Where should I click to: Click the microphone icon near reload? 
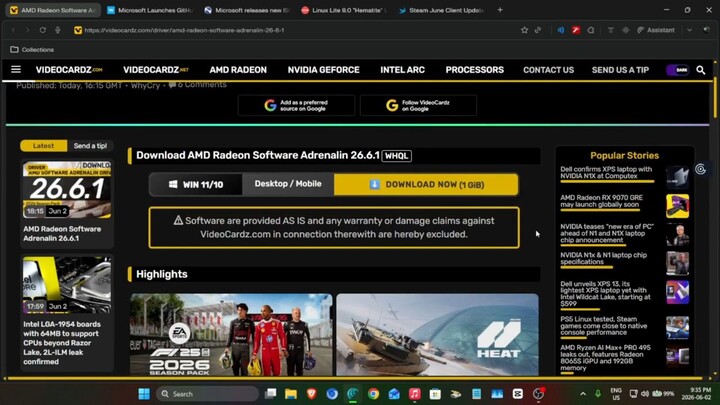tap(57, 30)
